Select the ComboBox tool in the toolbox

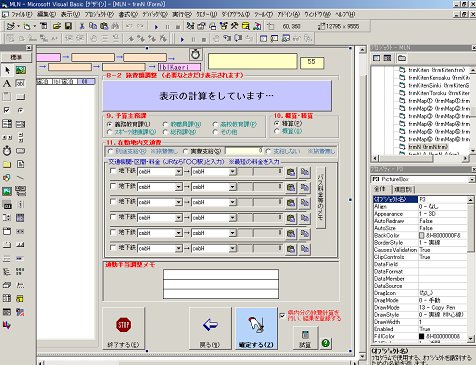(x=7, y=124)
